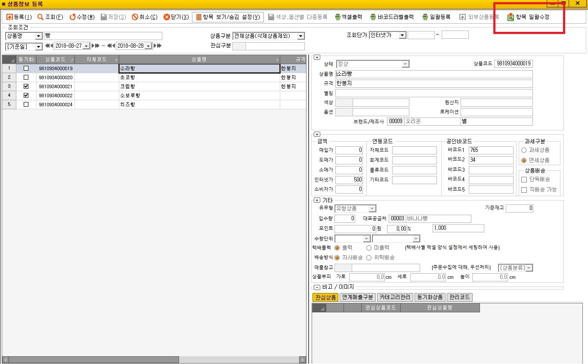Select product code 9810934000020 cell
Viewport: 588px width, 364px height.
(x=56, y=77)
